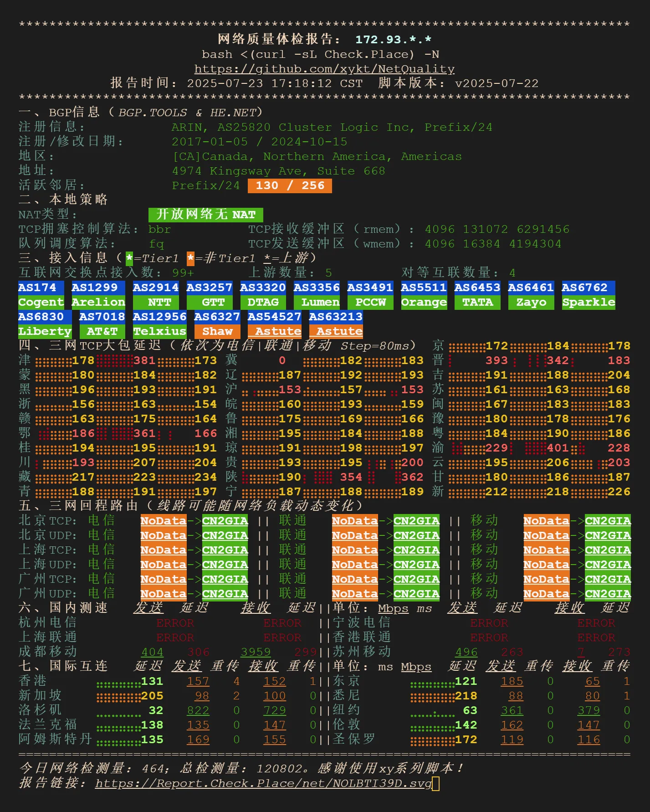
Task: Select the AS1299 Arelion badge
Action: coord(98,295)
